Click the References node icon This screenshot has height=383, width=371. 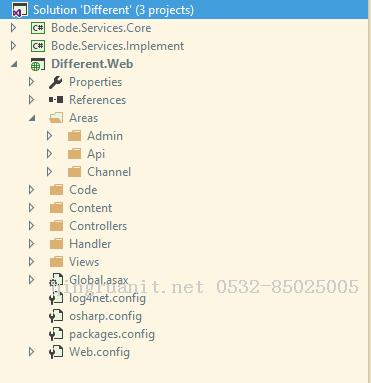[56, 100]
